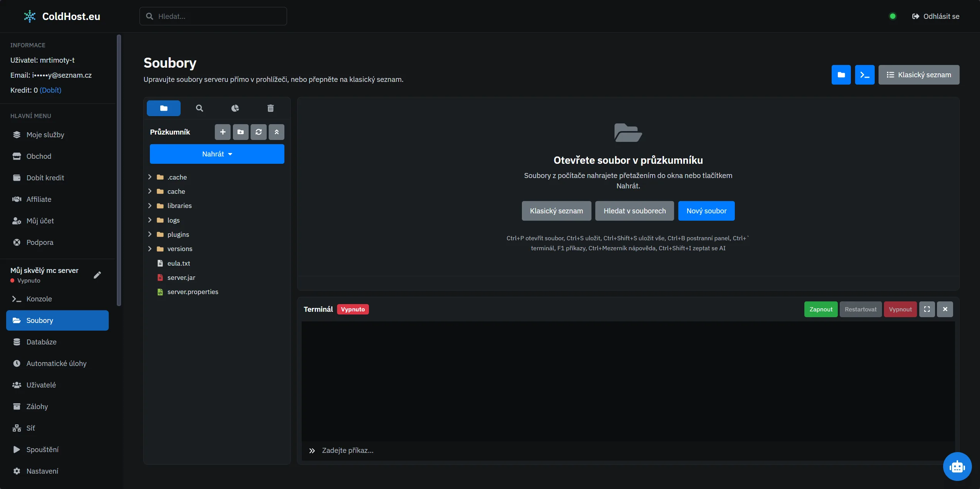Image resolution: width=980 pixels, height=489 pixels.
Task: Open the AI assistant robot chat button
Action: click(957, 466)
